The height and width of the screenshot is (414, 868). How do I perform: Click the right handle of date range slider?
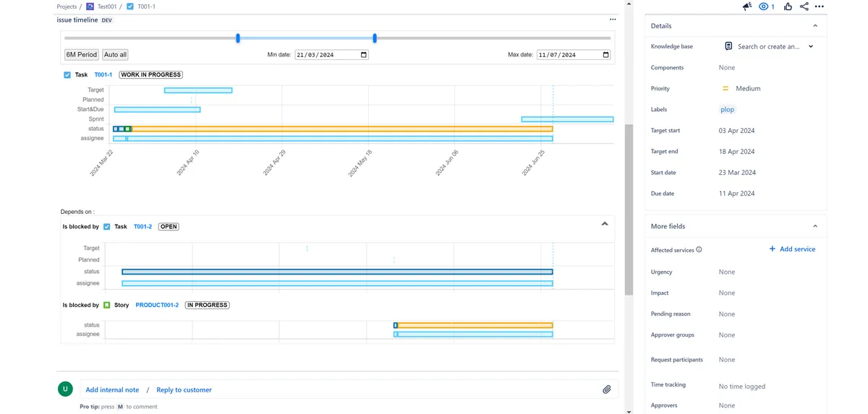(375, 38)
